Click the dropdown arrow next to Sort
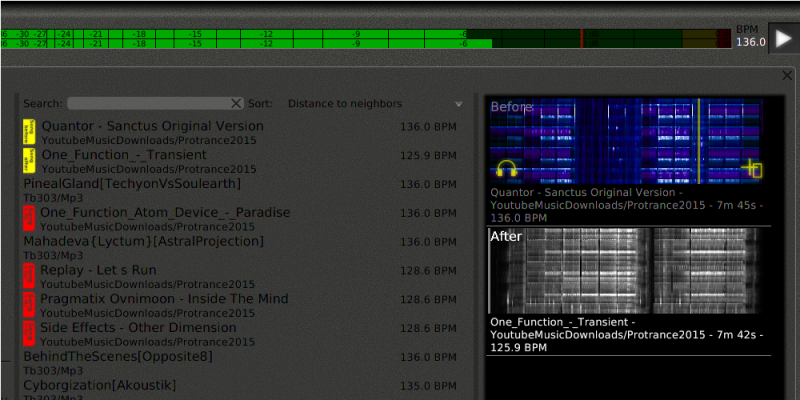The image size is (800, 400). (458, 104)
